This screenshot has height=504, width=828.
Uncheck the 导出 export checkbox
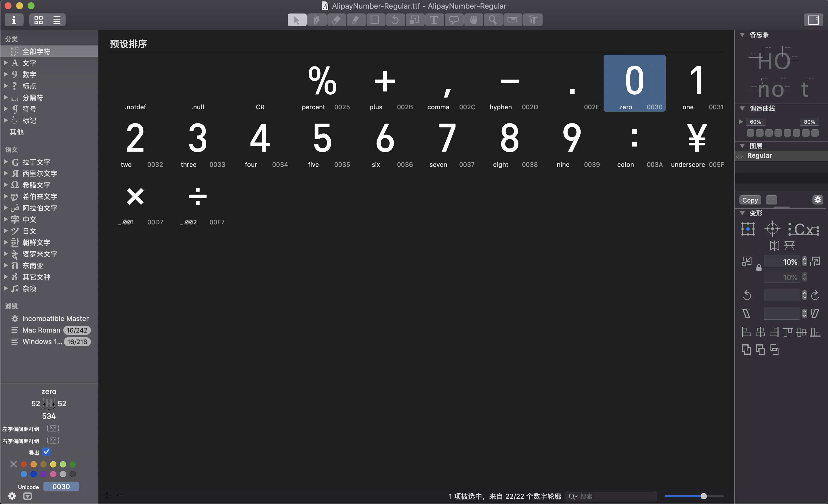(46, 452)
